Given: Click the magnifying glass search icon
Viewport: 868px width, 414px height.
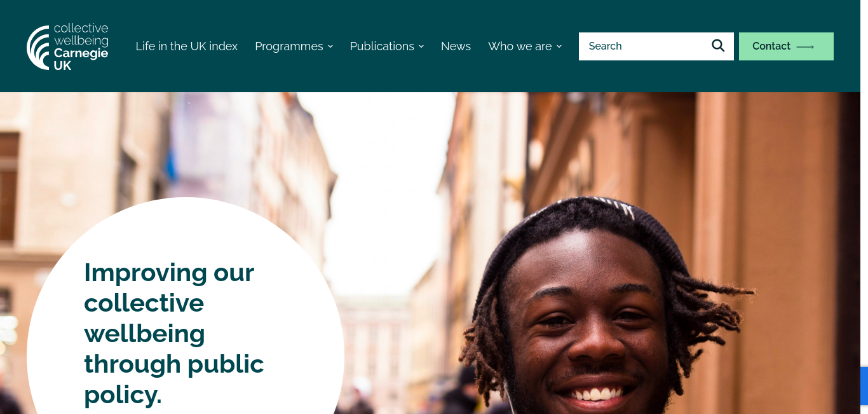Looking at the screenshot, I should click(718, 46).
